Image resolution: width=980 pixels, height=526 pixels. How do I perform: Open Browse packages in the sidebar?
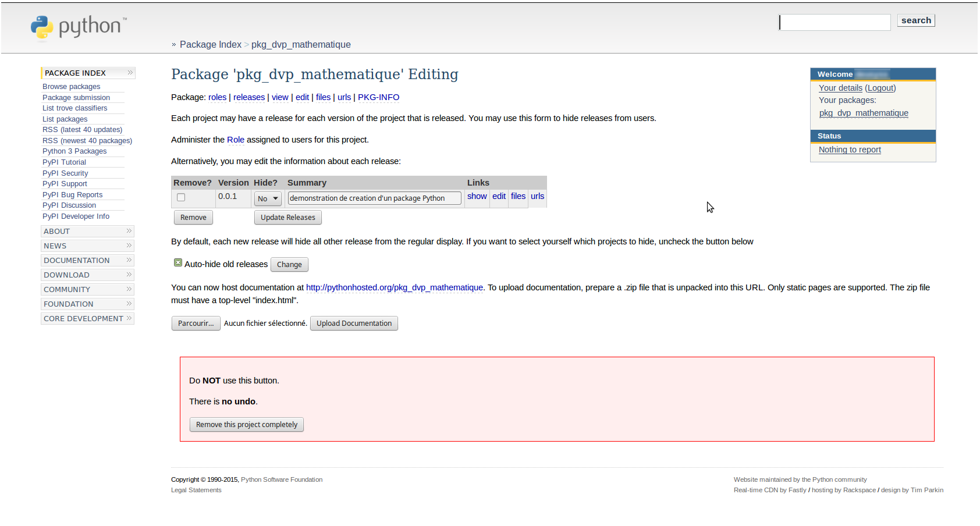(x=71, y=87)
